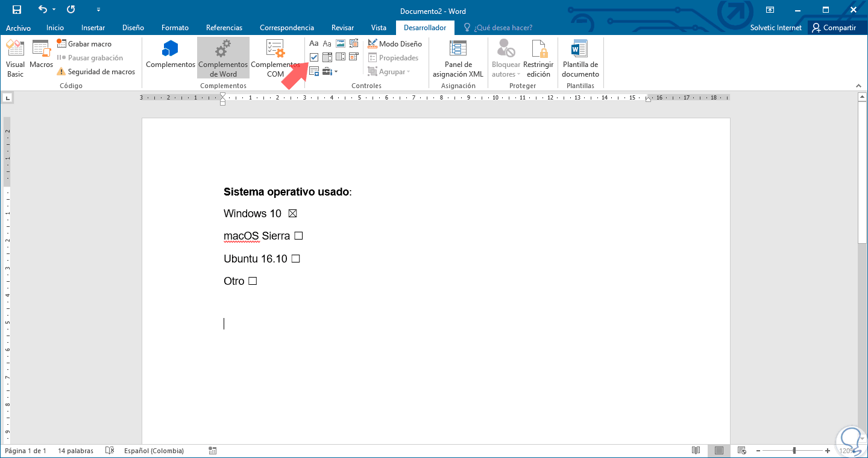868x458 pixels.
Task: Click the 120% zoom level
Action: click(848, 451)
